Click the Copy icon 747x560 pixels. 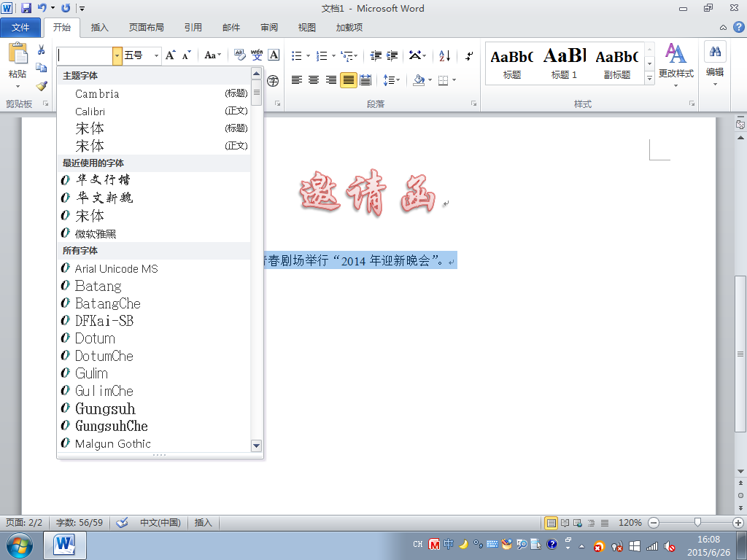[x=42, y=68]
